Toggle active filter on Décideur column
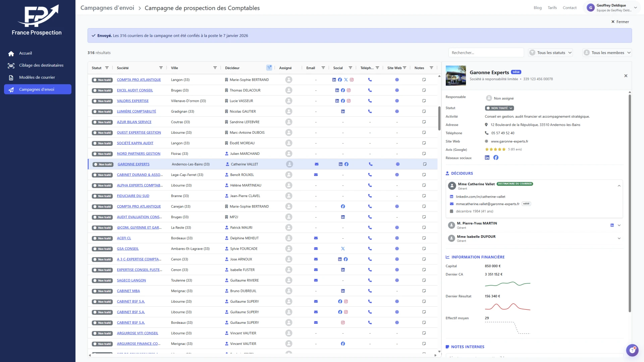This screenshot has width=644, height=362. (x=269, y=68)
